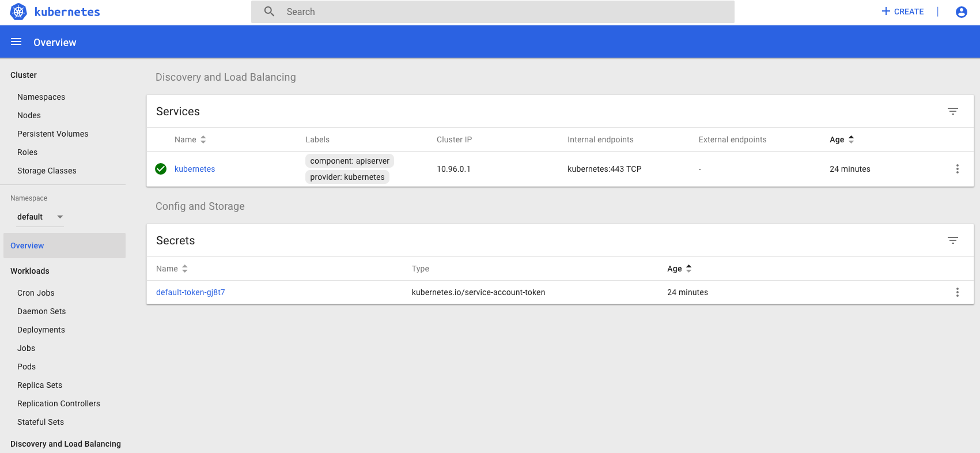Image resolution: width=980 pixels, height=453 pixels.
Task: Open the user account profile icon
Action: tap(961, 12)
